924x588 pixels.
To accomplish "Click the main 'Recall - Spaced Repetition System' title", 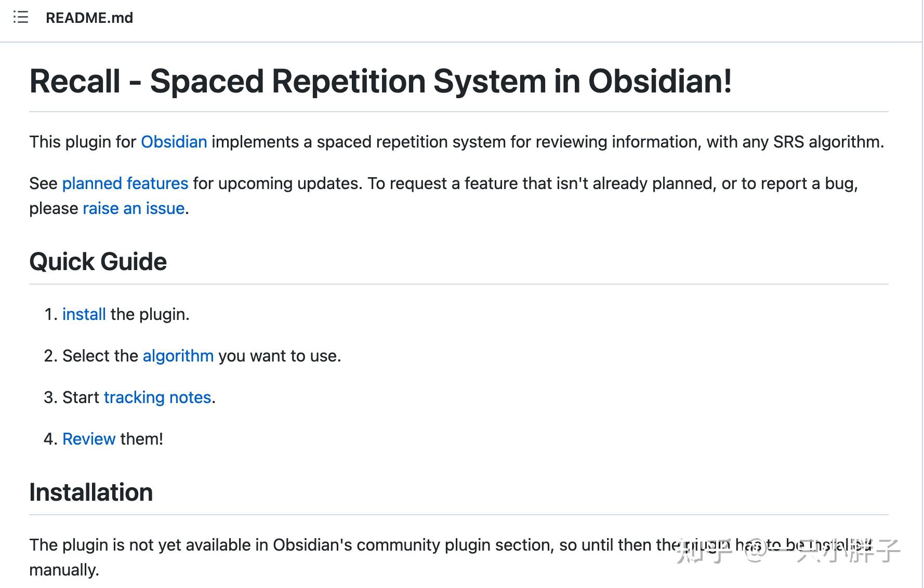I will pyautogui.click(x=380, y=82).
